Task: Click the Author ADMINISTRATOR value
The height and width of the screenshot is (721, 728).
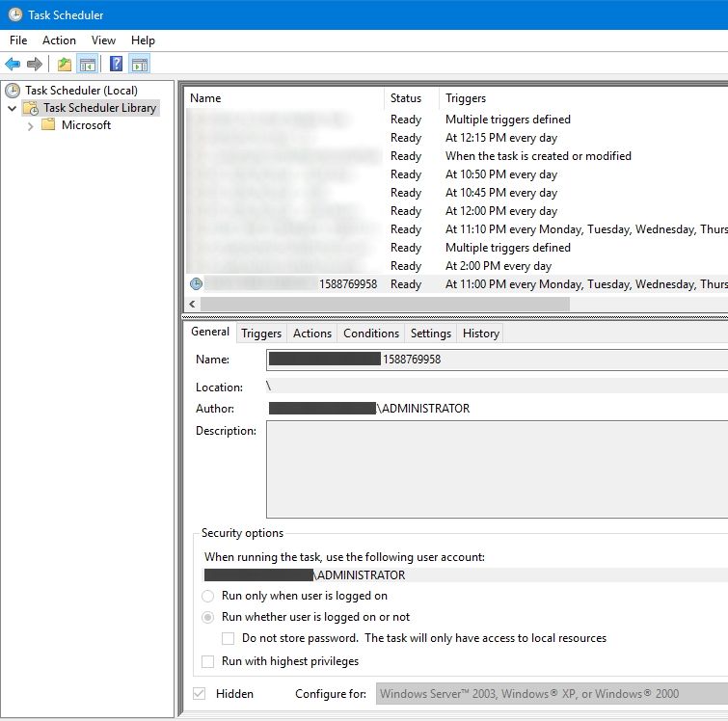Action: coord(425,408)
